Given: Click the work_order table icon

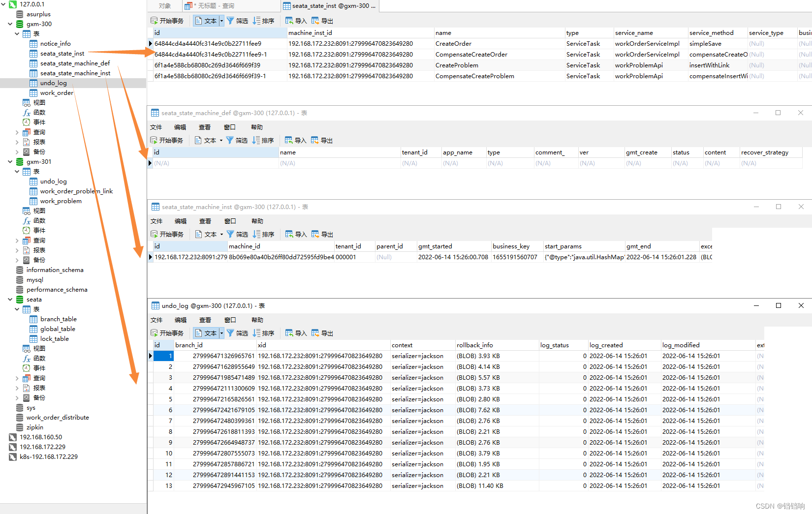Looking at the screenshot, I should tap(33, 93).
